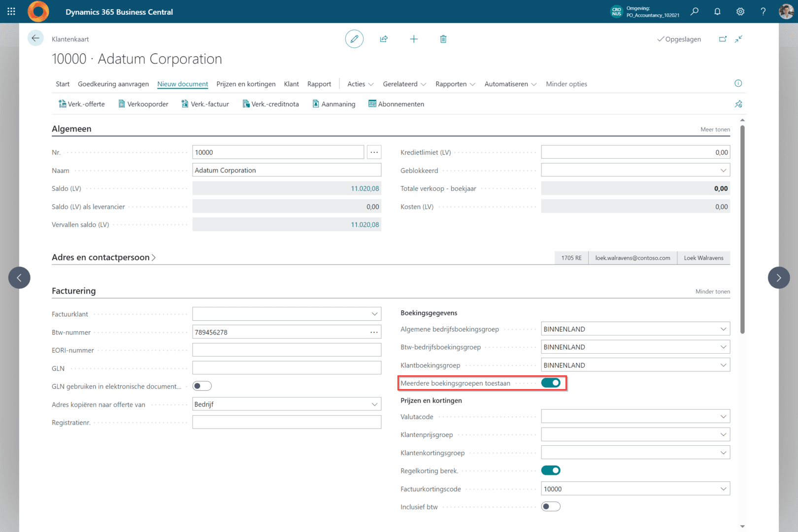Click the share icon in header

(384, 39)
